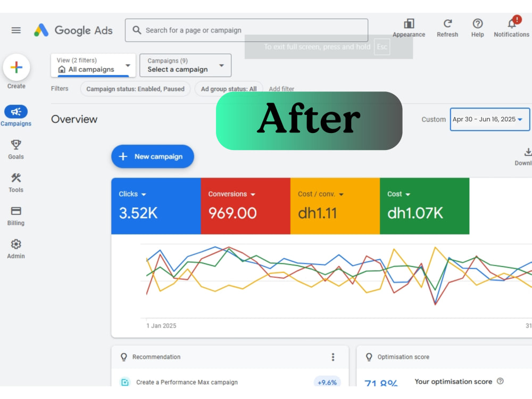Click Campaign status: Enabled, Paused filter
Image resolution: width=532 pixels, height=399 pixels.
pos(135,89)
